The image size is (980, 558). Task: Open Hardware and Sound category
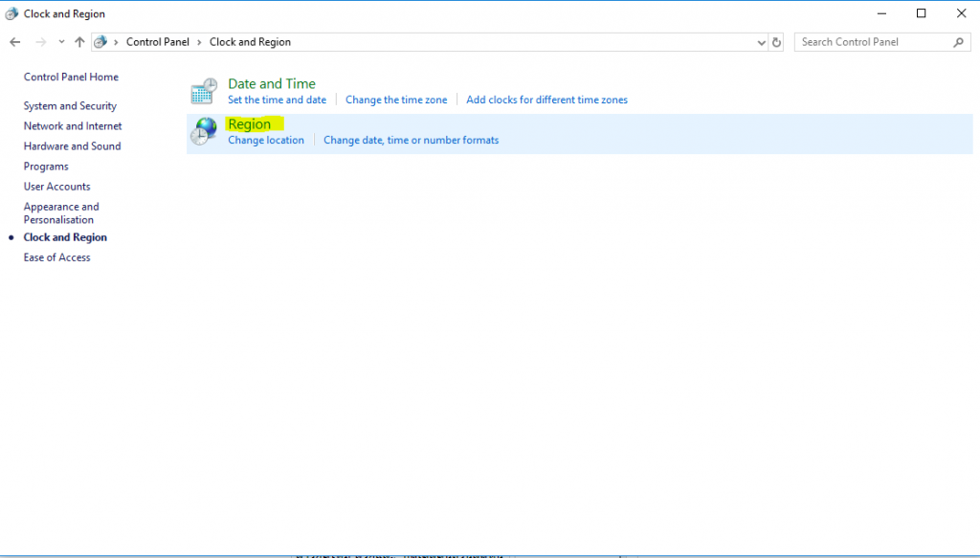click(73, 145)
